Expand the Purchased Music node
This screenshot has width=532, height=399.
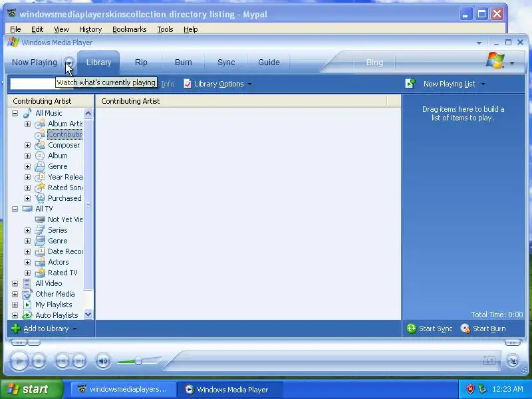(x=27, y=198)
